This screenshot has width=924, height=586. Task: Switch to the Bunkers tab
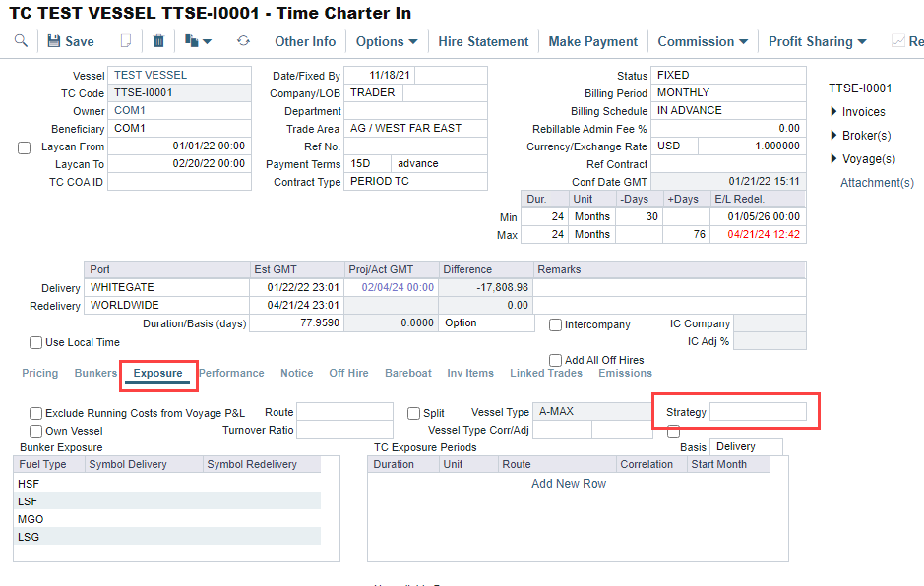(x=93, y=373)
